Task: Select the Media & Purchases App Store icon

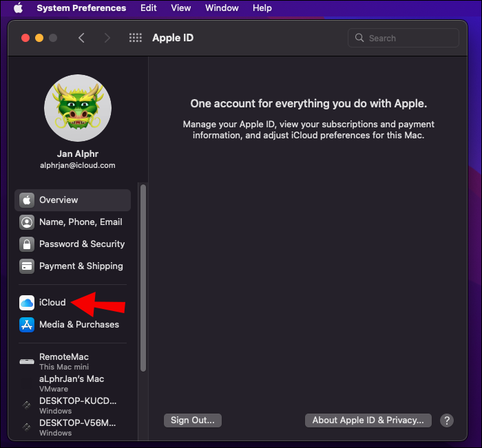Action: pos(27,325)
